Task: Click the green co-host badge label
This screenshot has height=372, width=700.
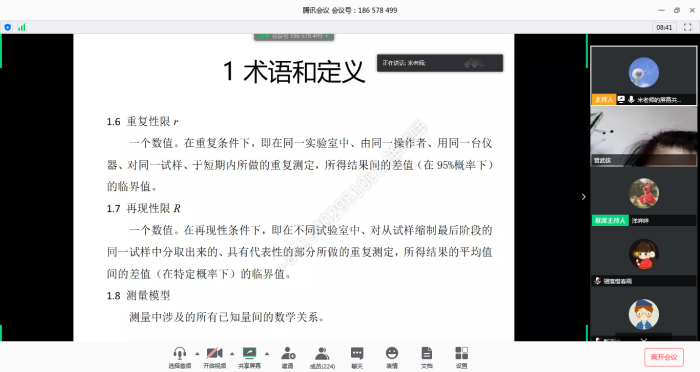Action: coord(610,220)
